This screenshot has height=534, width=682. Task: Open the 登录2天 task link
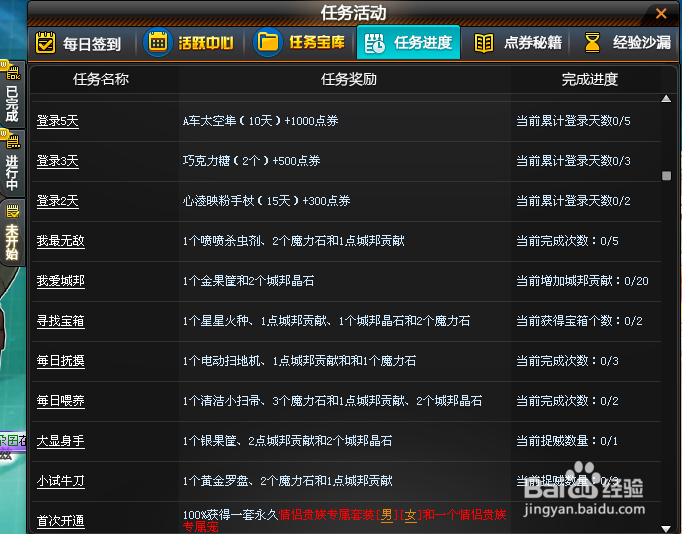[57, 201]
